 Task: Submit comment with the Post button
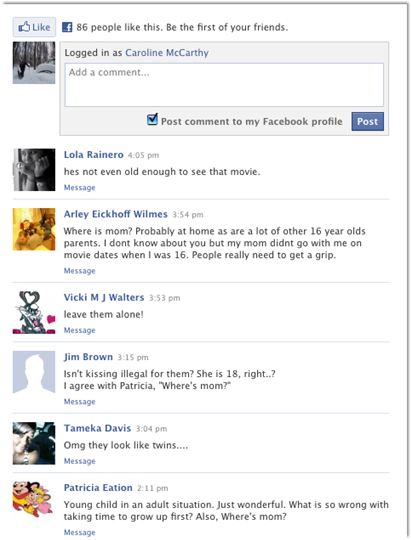click(x=367, y=121)
